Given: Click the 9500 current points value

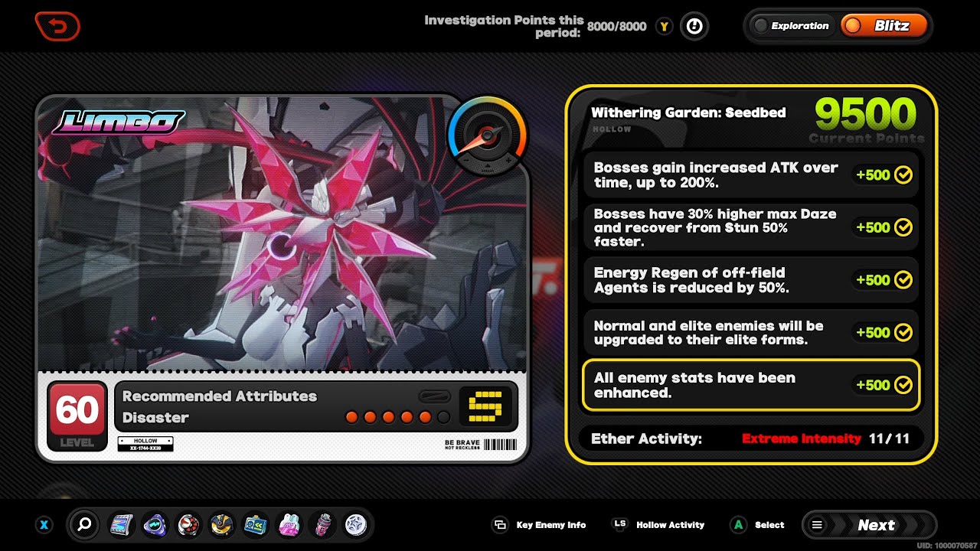Looking at the screenshot, I should [865, 115].
